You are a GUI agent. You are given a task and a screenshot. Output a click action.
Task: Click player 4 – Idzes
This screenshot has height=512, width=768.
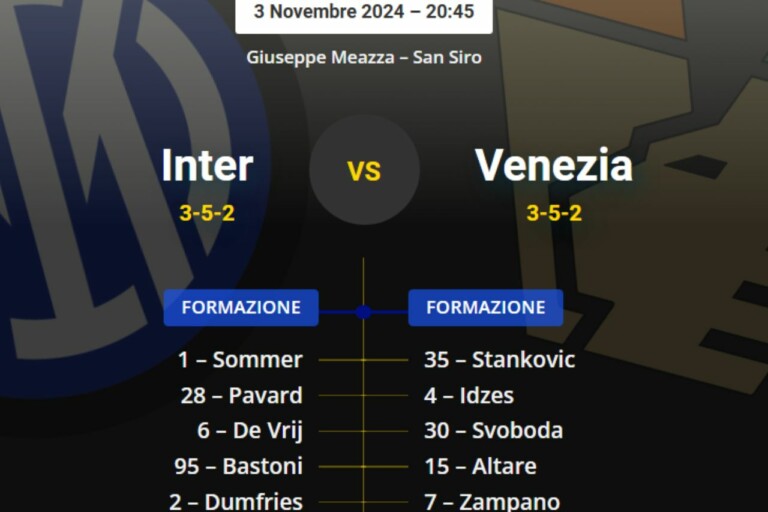pos(469,395)
